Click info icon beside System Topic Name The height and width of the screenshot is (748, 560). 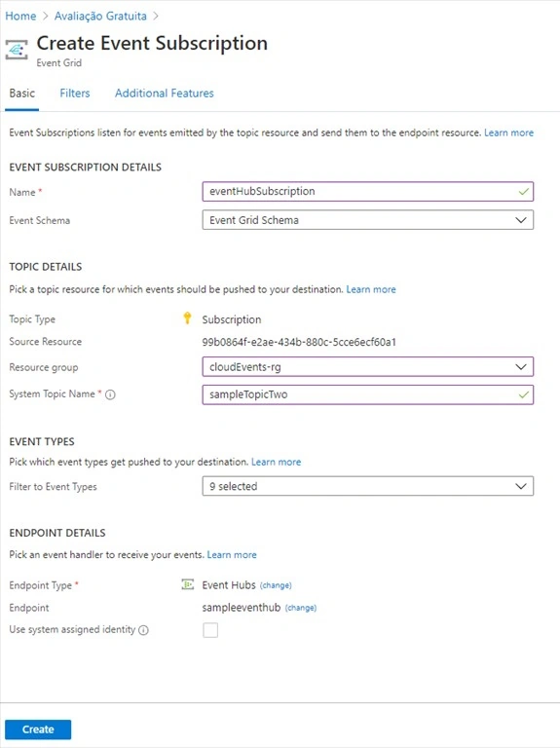point(110,394)
